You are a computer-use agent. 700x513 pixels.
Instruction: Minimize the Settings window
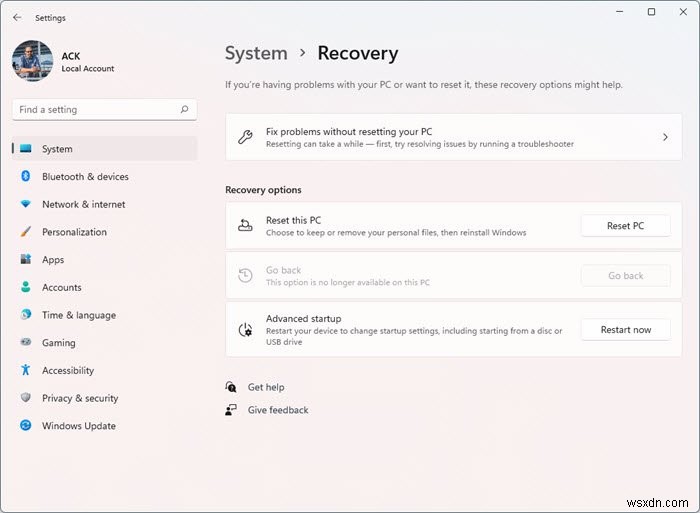click(620, 12)
